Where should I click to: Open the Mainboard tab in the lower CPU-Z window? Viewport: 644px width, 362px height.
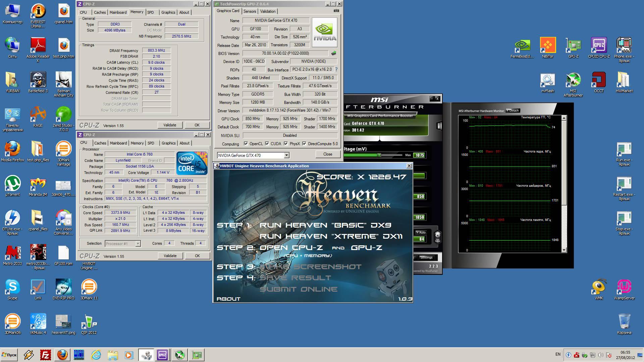coord(118,143)
